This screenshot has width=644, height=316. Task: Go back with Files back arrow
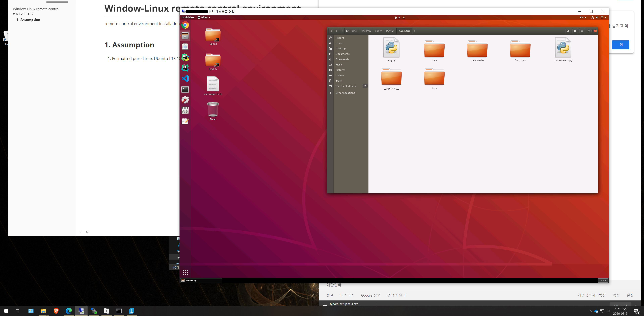(331, 31)
